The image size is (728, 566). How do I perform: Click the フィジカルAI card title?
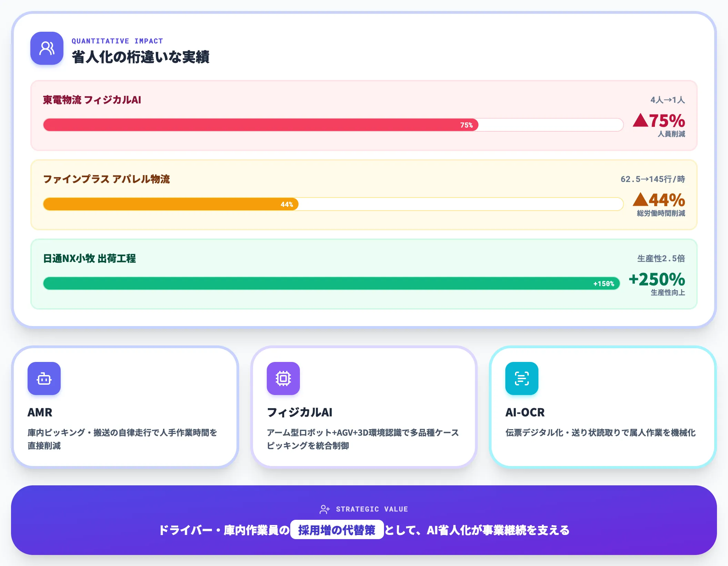(300, 412)
